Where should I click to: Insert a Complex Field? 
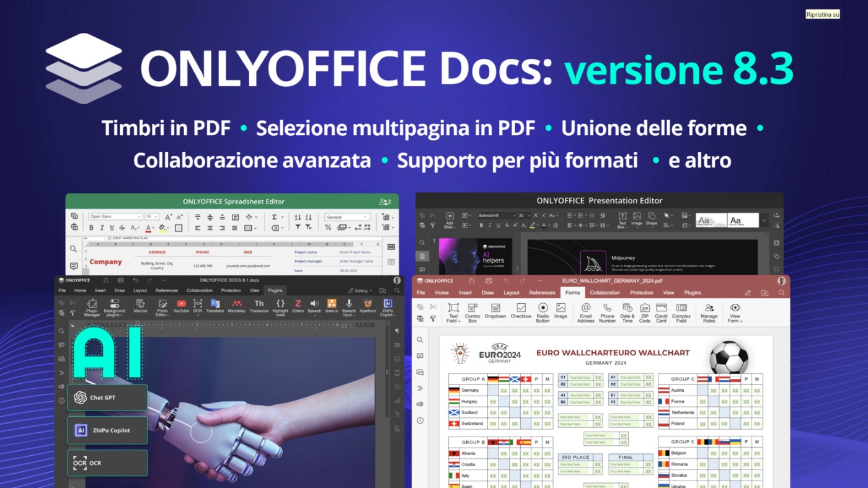(x=681, y=313)
